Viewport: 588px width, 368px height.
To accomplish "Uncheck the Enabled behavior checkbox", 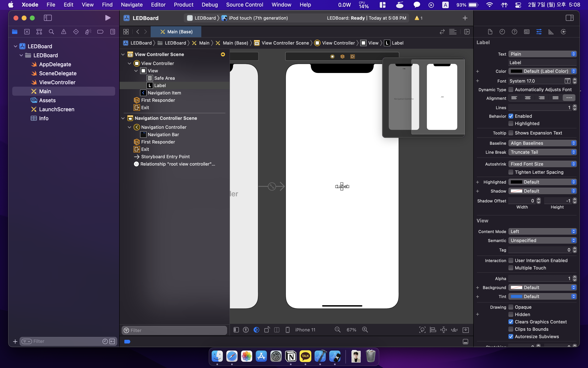I will [511, 116].
